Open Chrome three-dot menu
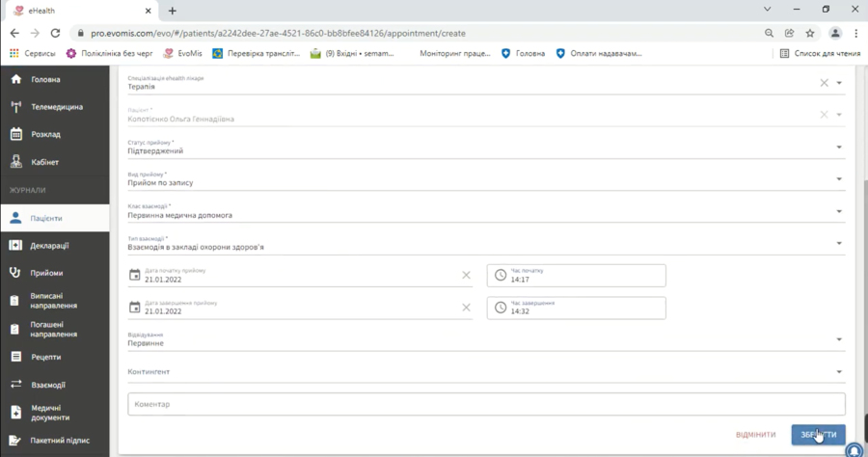868x457 pixels. coord(855,33)
